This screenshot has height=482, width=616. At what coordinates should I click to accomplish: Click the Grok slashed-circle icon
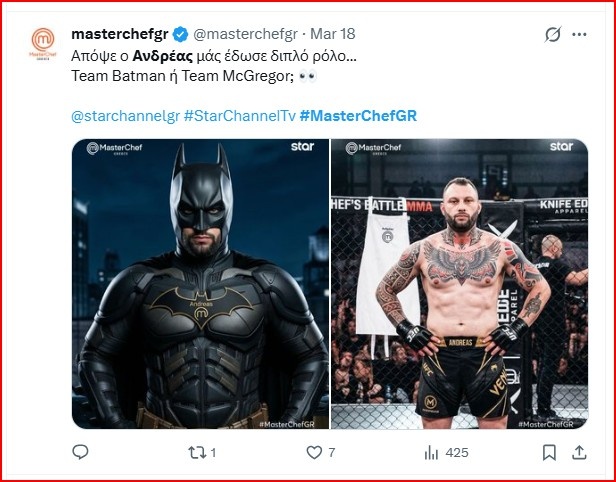552,35
